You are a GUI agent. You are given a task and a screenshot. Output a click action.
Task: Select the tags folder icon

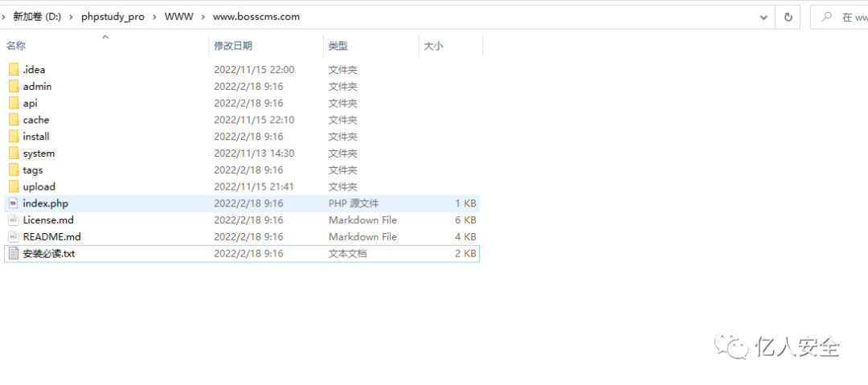(14, 170)
